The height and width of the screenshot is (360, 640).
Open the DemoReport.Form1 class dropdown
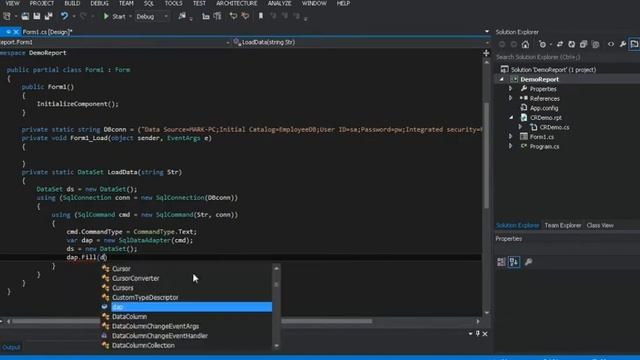[116, 42]
